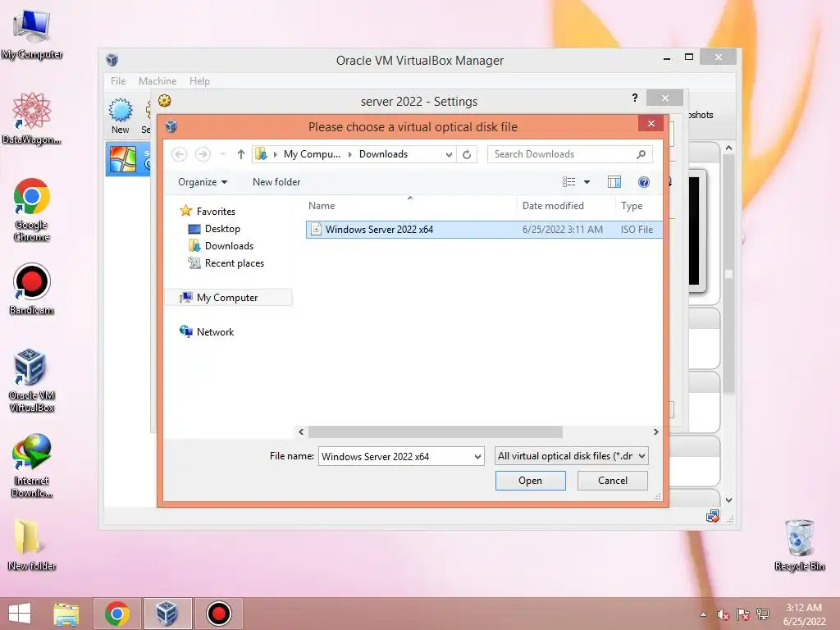Open Oracle VM VirtualBox desktop shortcut

pos(32,381)
